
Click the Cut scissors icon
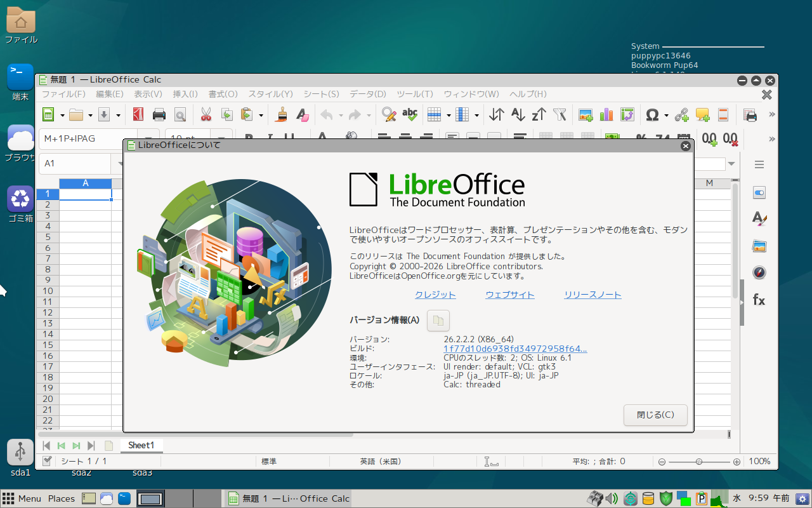click(206, 115)
